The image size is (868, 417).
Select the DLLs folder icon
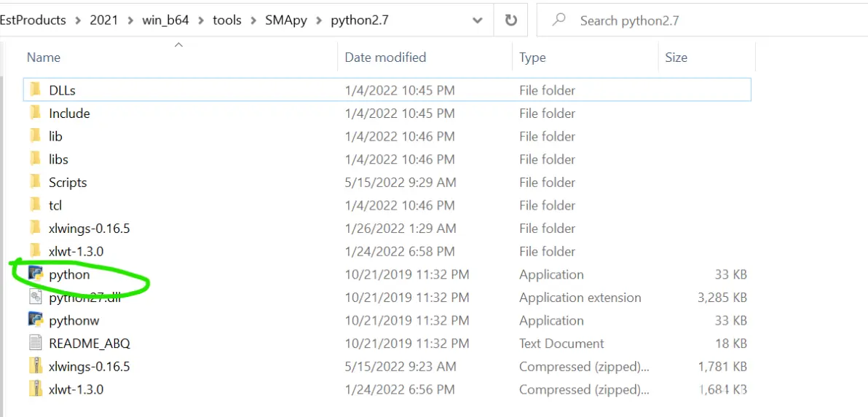click(36, 90)
